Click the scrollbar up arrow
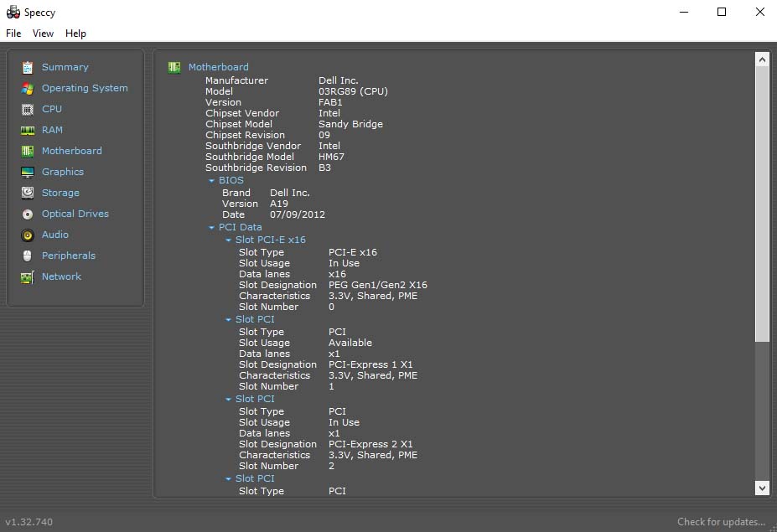Viewport: 777px width, 532px height. [x=762, y=59]
